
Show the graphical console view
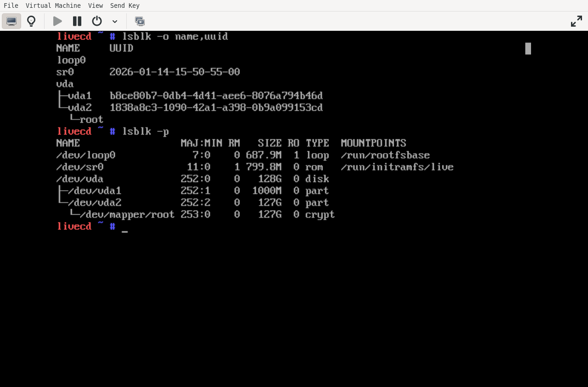click(11, 21)
